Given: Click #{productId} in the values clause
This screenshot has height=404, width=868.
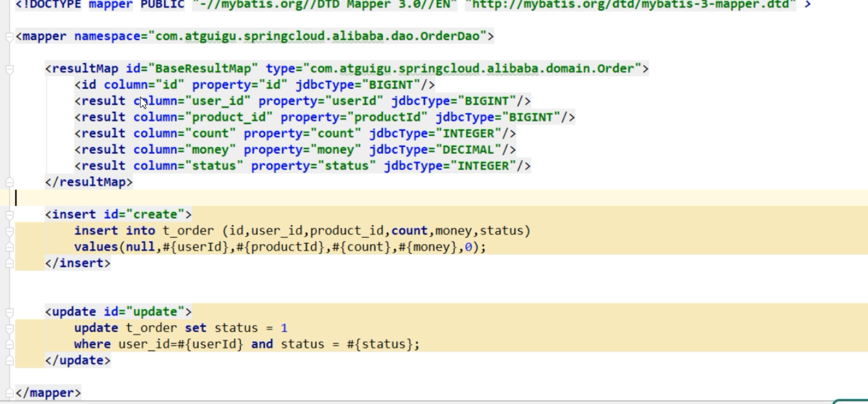Looking at the screenshot, I should pyautogui.click(x=281, y=247).
